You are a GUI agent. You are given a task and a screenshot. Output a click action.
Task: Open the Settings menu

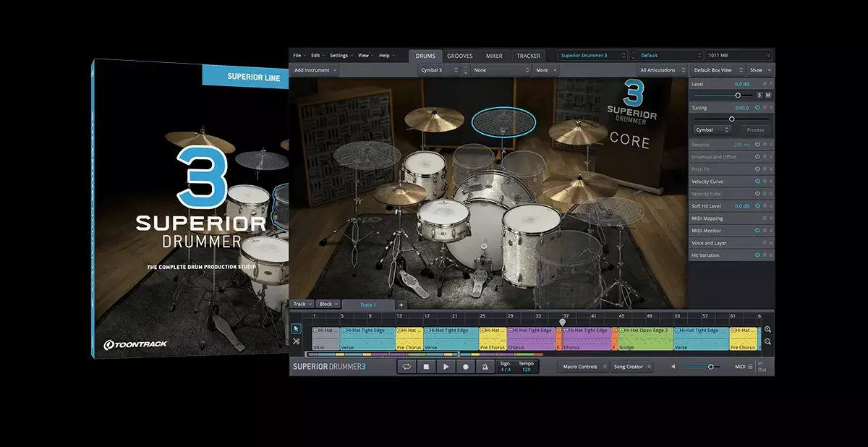click(341, 56)
